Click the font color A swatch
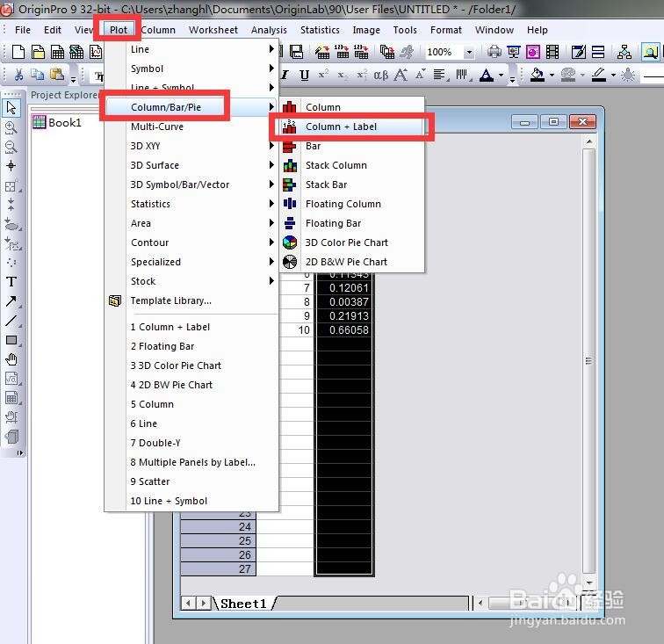This screenshot has width=664, height=644. 487,75
